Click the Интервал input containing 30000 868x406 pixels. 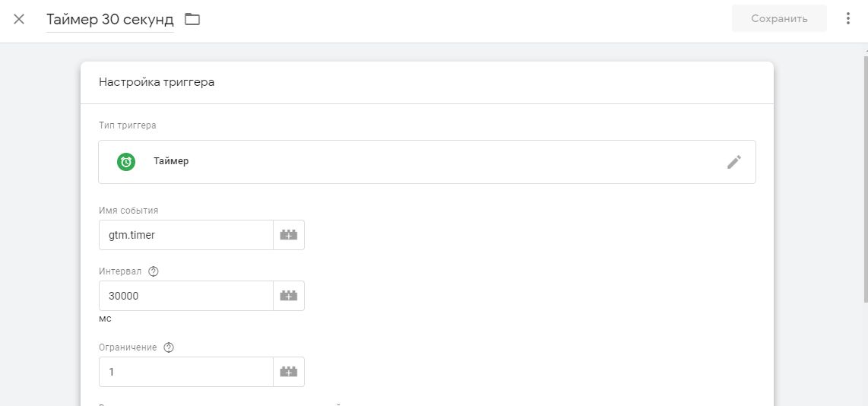[185, 296]
